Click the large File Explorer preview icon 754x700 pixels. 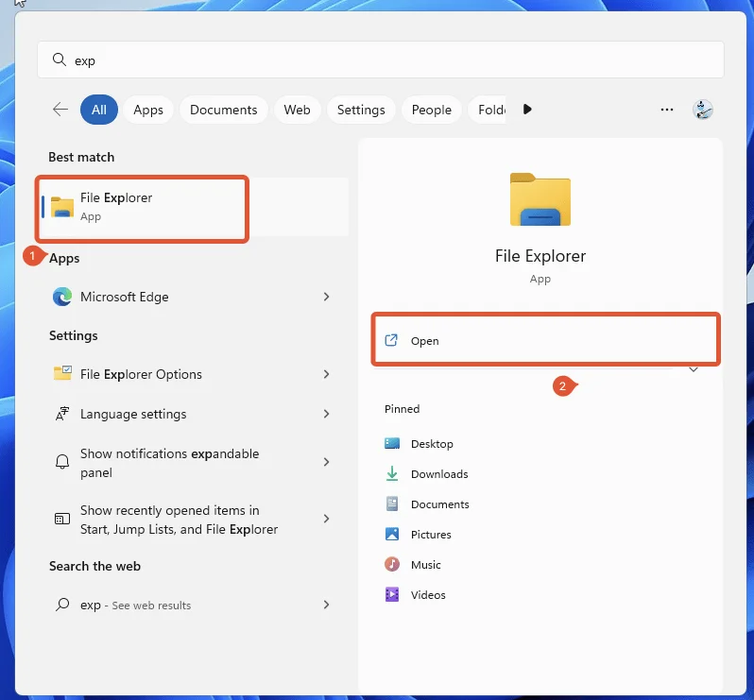click(x=540, y=199)
